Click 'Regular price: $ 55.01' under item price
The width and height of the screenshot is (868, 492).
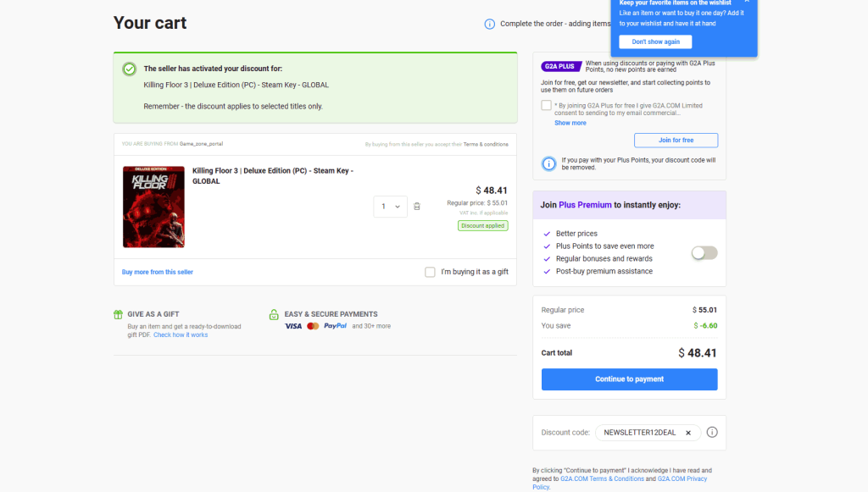[477, 203]
